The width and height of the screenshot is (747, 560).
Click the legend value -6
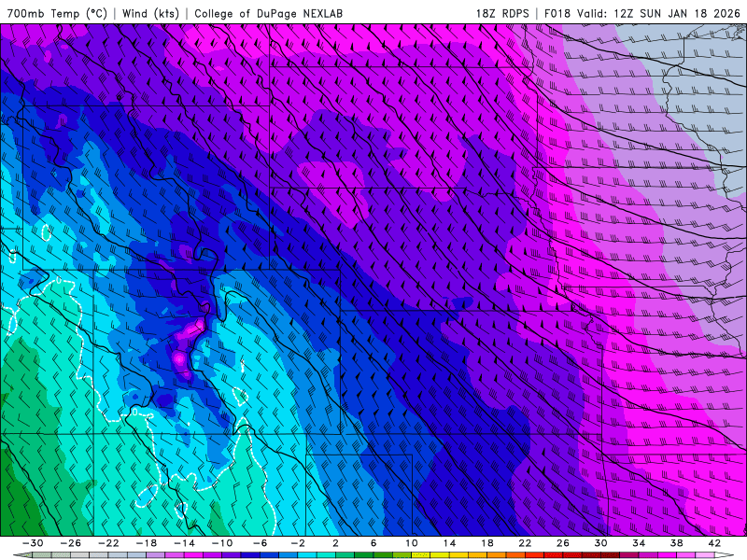pyautogui.click(x=261, y=543)
